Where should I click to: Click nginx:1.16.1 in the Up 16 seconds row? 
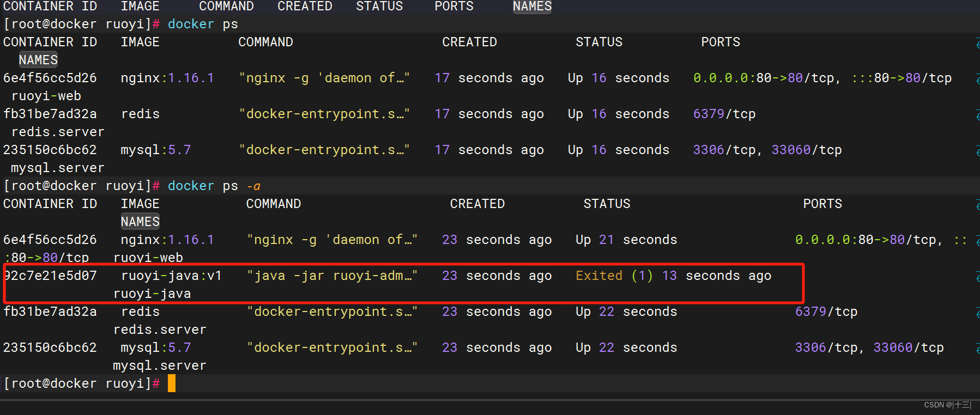[x=167, y=78]
